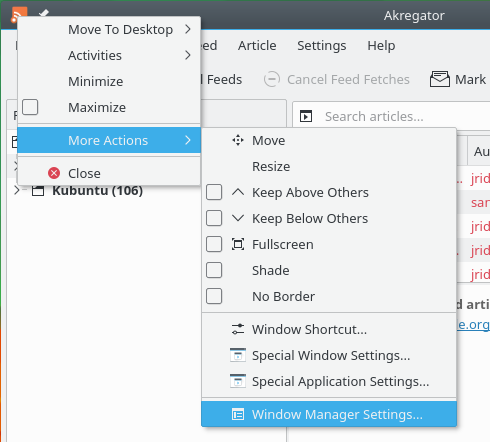The height and width of the screenshot is (442, 490).
Task: Open the Article menu
Action: pyautogui.click(x=257, y=46)
